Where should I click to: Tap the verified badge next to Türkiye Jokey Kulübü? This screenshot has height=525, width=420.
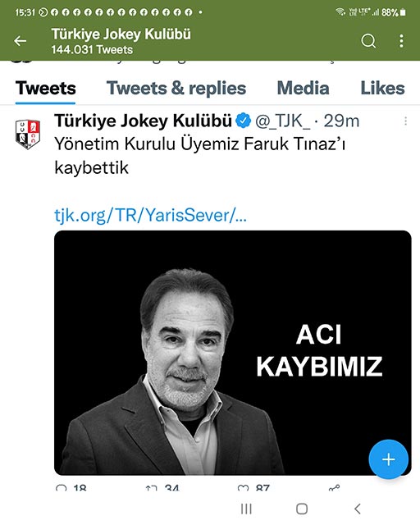coord(243,121)
